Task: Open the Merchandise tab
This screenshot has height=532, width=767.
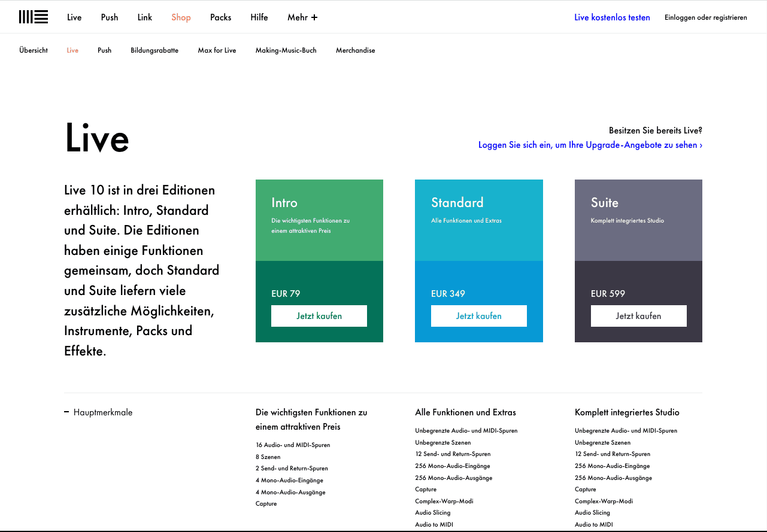Action: 356,50
